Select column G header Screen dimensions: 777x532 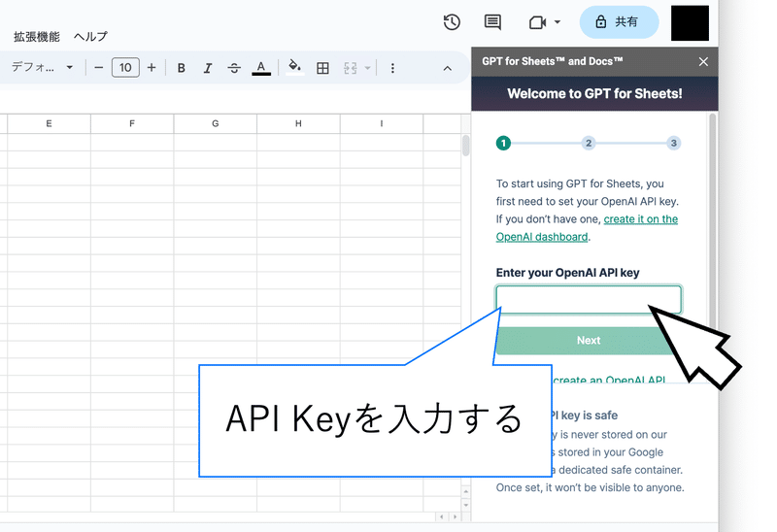215,124
